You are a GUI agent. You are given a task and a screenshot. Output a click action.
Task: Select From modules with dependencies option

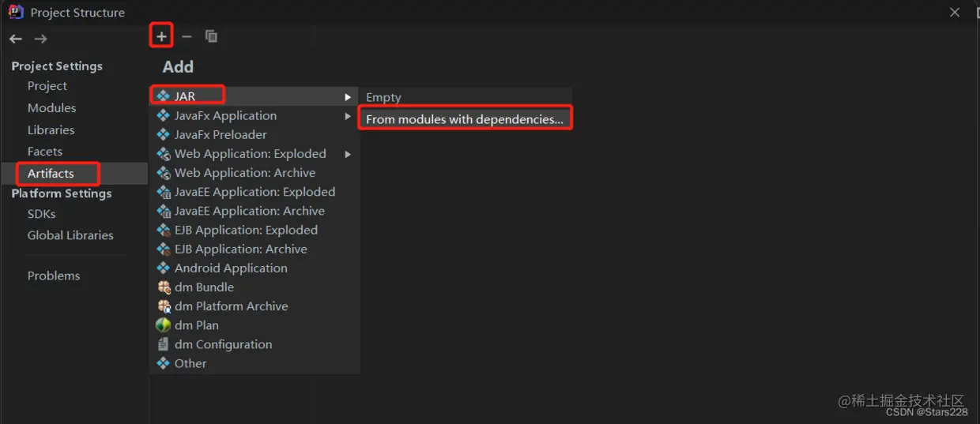click(465, 119)
